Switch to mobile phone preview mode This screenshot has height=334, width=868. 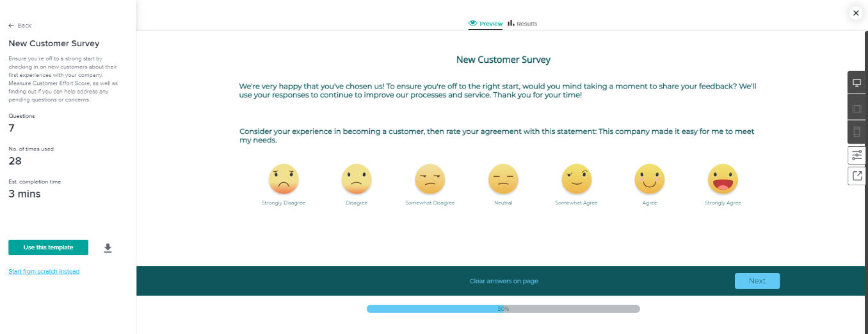857,132
